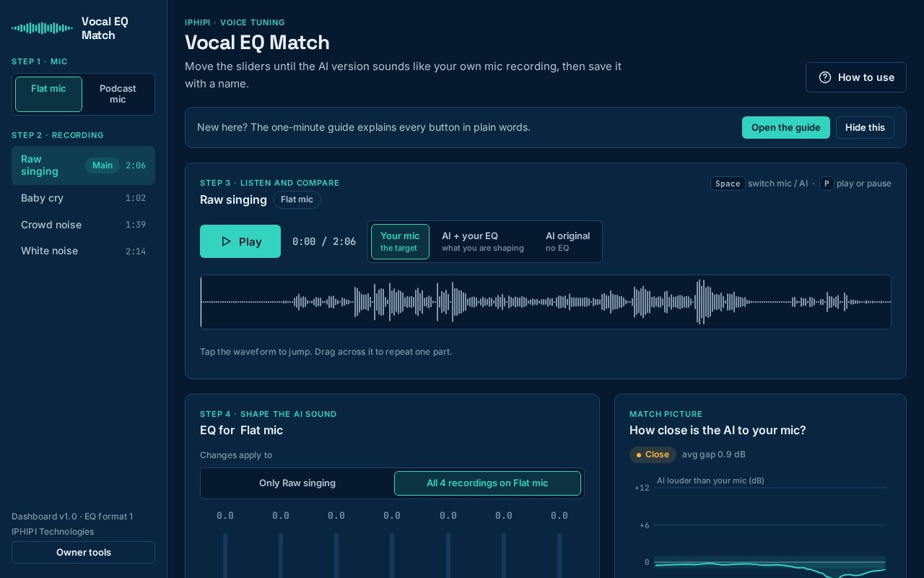The image size is (924, 578).
Task: Click the 1:39 duration of Crowd noise
Action: point(136,225)
